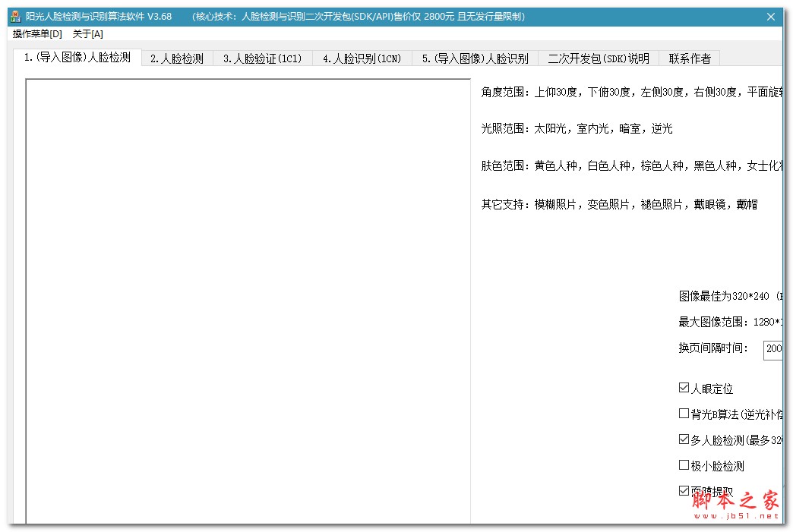This screenshot has height=532, width=793.
Task: Open the 操作菜单[D] menu
Action: [37, 34]
